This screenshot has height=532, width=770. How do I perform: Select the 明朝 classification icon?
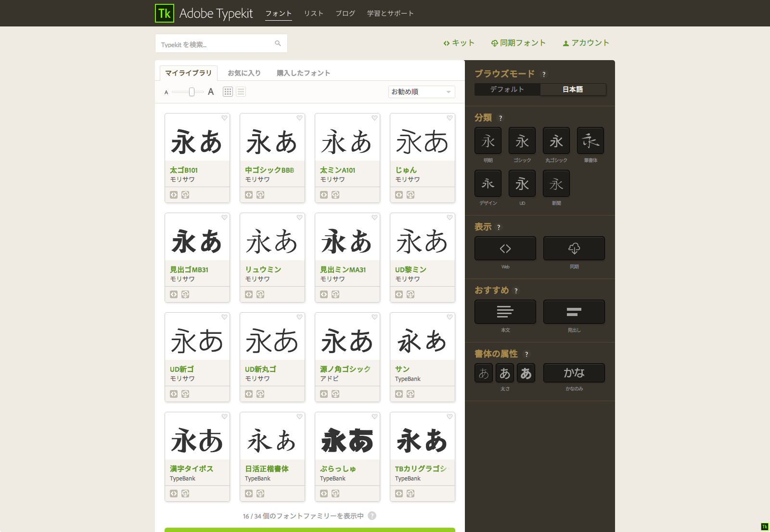(488, 140)
